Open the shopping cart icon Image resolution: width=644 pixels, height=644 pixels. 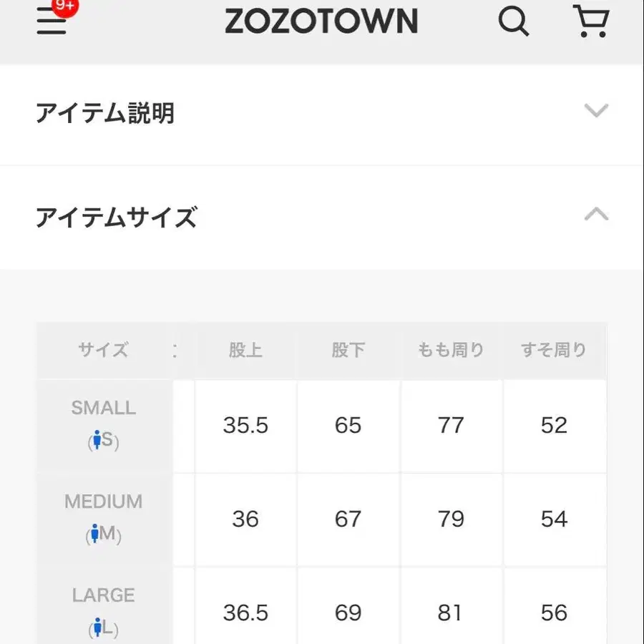pyautogui.click(x=591, y=22)
